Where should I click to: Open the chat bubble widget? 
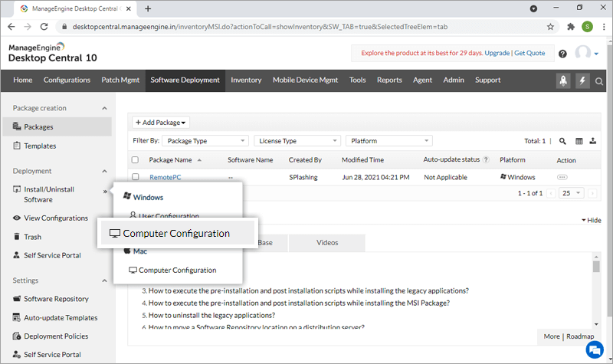pyautogui.click(x=594, y=349)
